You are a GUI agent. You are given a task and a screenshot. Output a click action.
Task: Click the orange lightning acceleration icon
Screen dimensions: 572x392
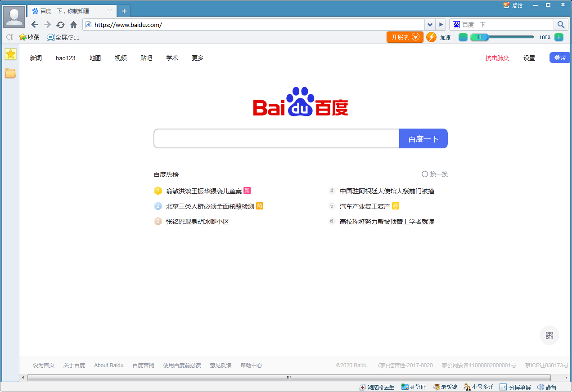[431, 37]
